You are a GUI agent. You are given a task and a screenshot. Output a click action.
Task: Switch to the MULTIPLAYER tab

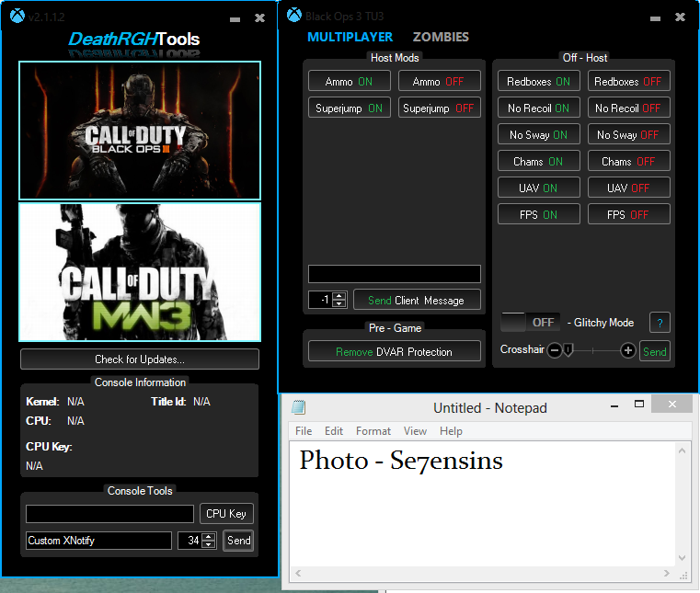350,37
